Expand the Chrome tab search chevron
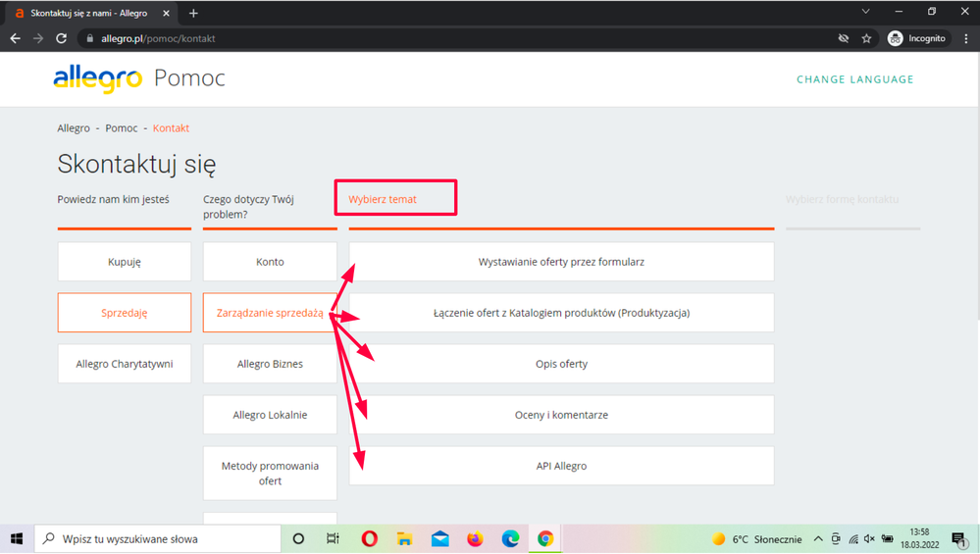The width and height of the screenshot is (980, 554). click(x=865, y=12)
